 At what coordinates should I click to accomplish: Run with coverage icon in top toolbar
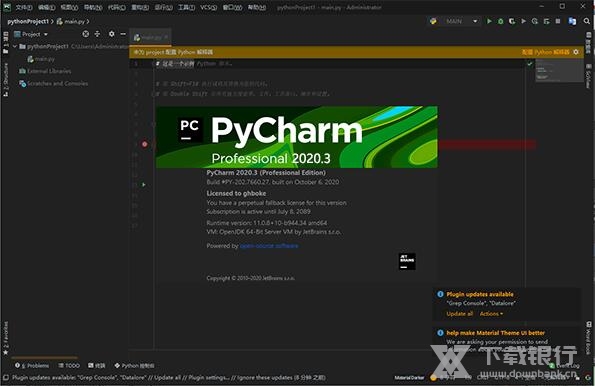pyautogui.click(x=512, y=21)
